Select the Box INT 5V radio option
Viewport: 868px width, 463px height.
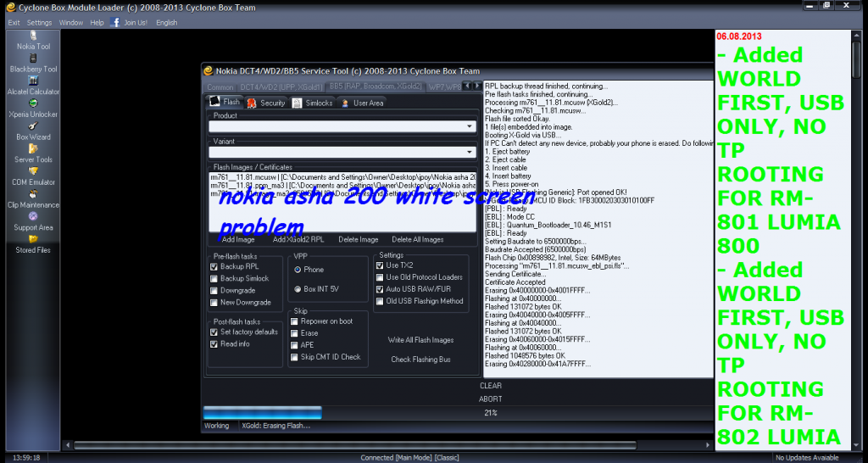tap(298, 289)
